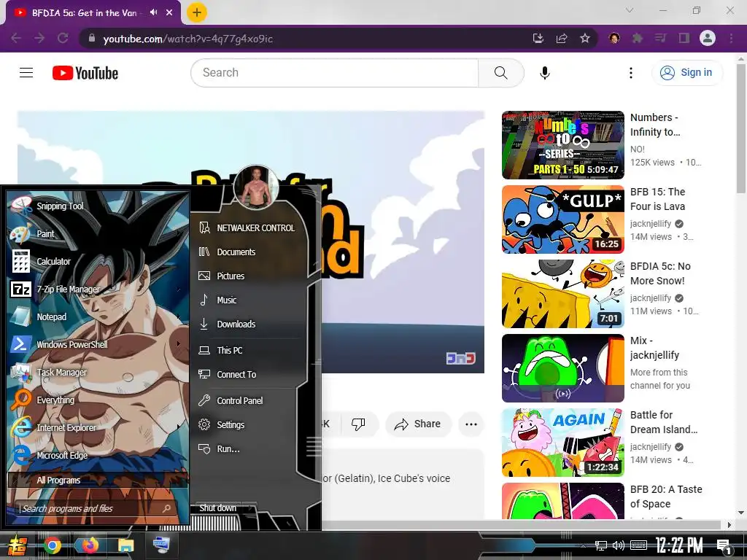This screenshot has width=747, height=560.
Task: Open the video more actions menu
Action: point(471,424)
